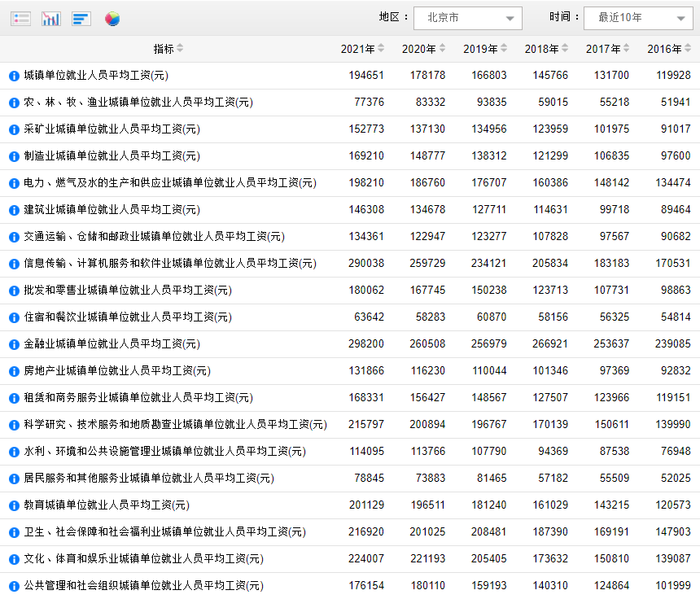Open info icon for 卫生、社会保障 row
Image resolution: width=700 pixels, height=599 pixels.
click(x=15, y=532)
